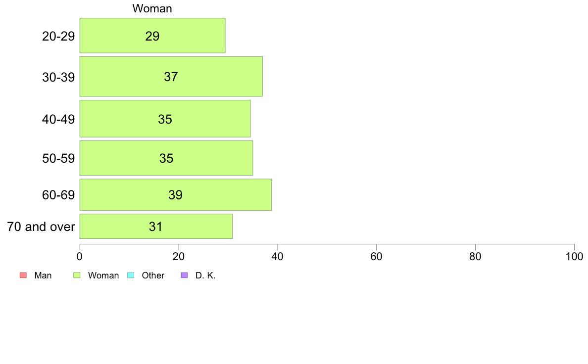This screenshot has height=364, width=588.
Task: Select the 20-29 bar showing 29
Action: tap(152, 36)
